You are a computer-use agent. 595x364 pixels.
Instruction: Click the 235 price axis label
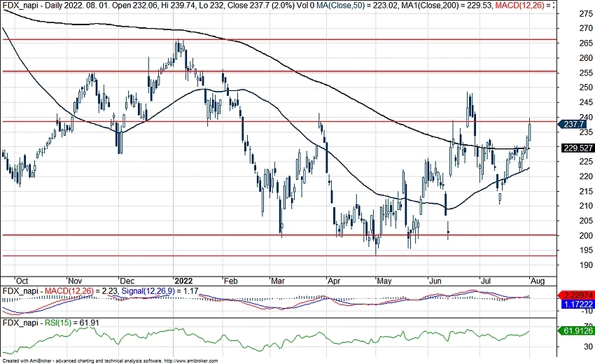pos(585,132)
